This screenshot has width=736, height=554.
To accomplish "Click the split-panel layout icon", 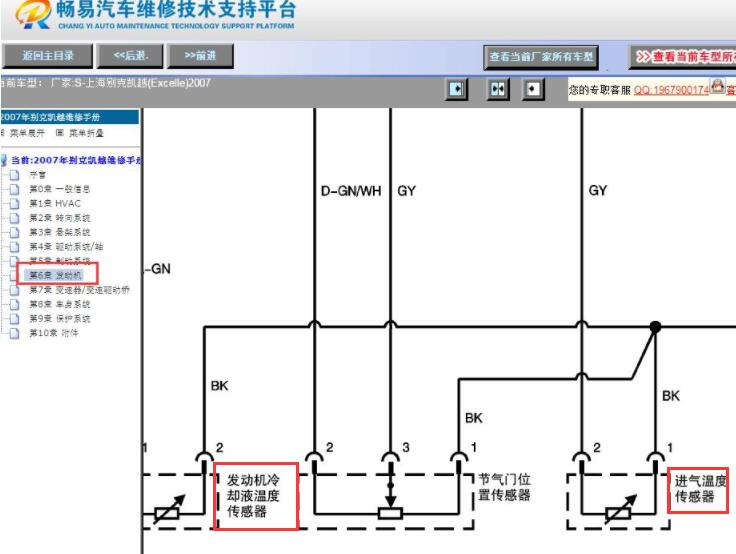I will 498,89.
